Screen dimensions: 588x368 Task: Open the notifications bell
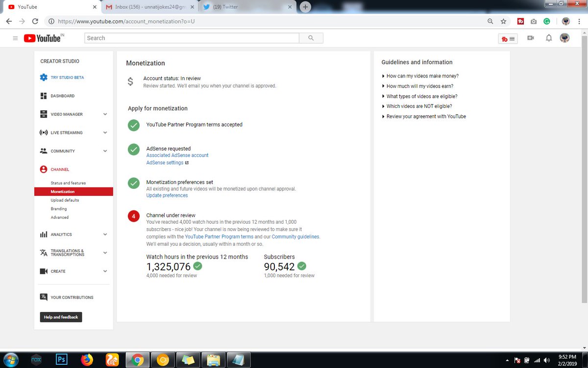[549, 38]
